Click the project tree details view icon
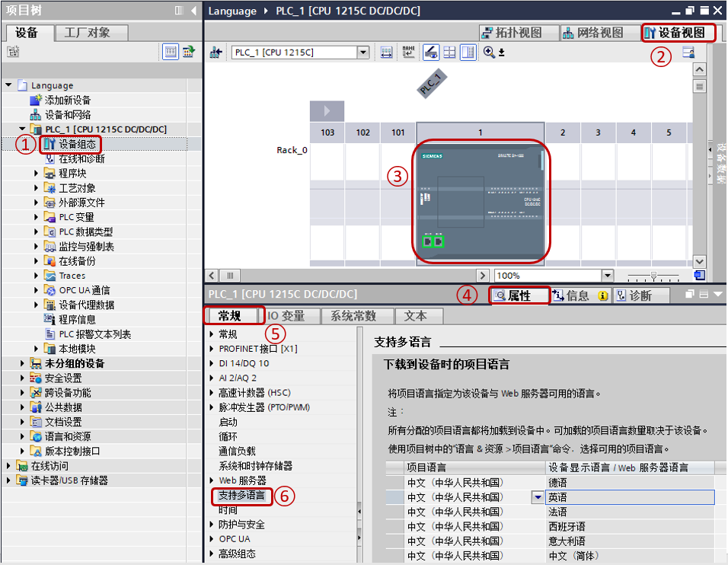The width and height of the screenshot is (728, 565). (189, 52)
